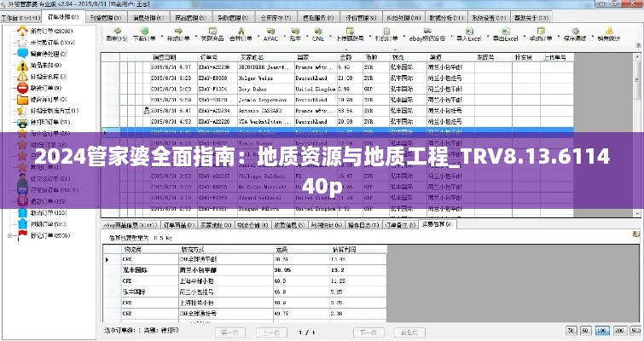
Task: Switch to the 消息处理 tab
Action: (x=148, y=18)
